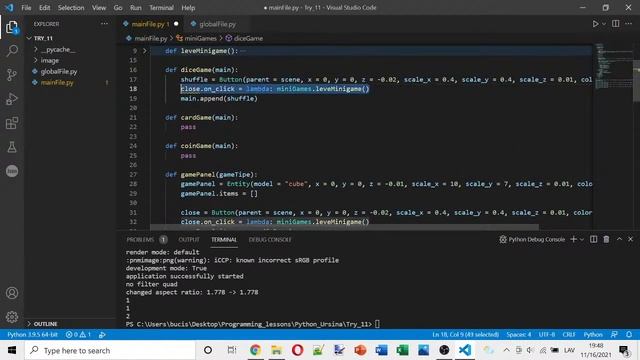Screen dimensions: 640x360
Task: Add a new terminal with plus icon
Action: [x=573, y=239]
